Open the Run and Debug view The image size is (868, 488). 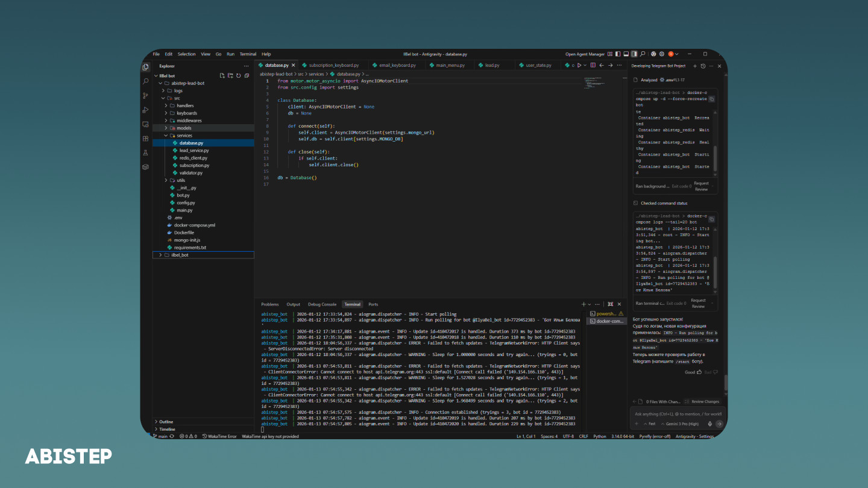pyautogui.click(x=145, y=110)
